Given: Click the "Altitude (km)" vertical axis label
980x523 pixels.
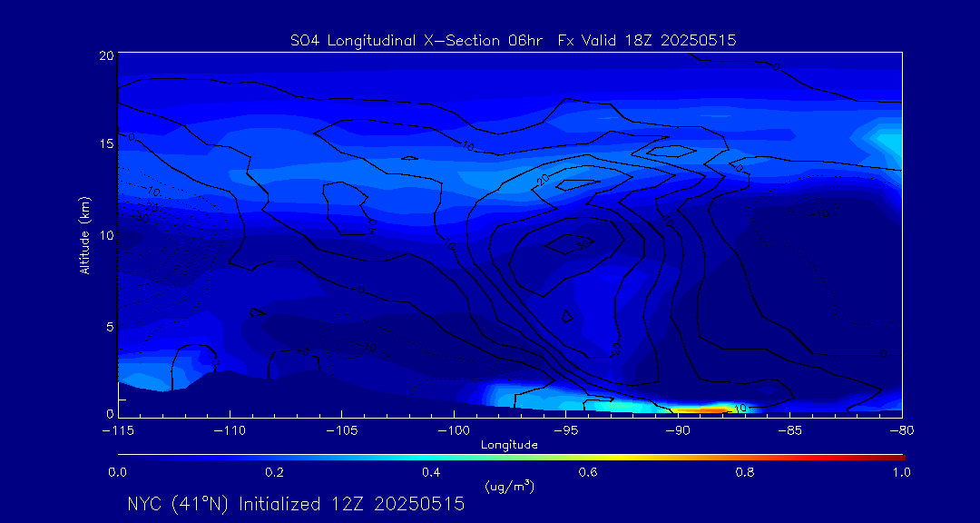Looking at the screenshot, I should [x=83, y=235].
